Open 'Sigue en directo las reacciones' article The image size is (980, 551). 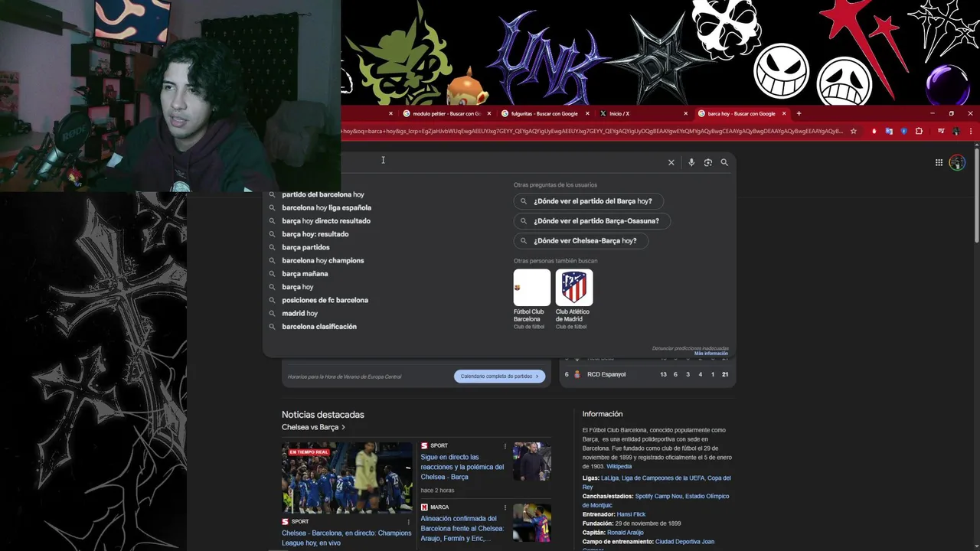pos(462,467)
